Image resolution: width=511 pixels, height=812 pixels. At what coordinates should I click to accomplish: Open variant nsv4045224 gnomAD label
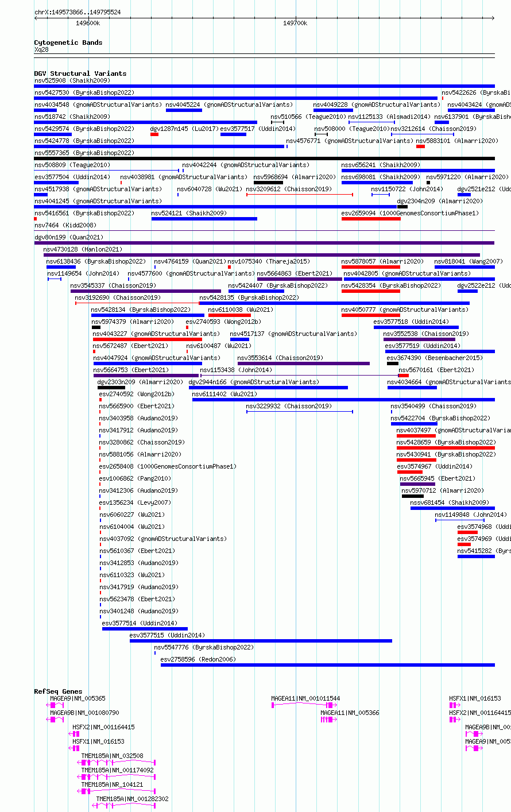point(229,105)
